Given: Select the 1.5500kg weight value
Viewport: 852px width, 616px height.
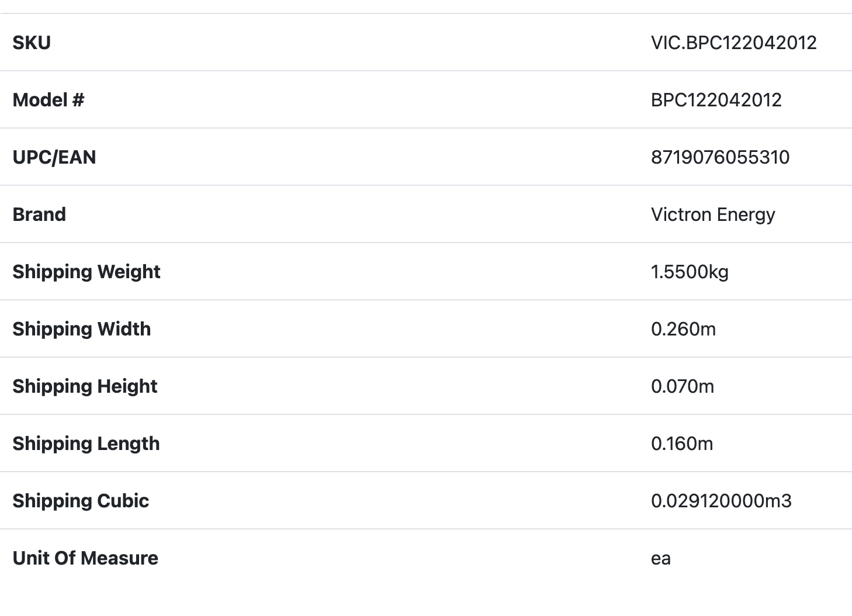Looking at the screenshot, I should click(x=690, y=272).
